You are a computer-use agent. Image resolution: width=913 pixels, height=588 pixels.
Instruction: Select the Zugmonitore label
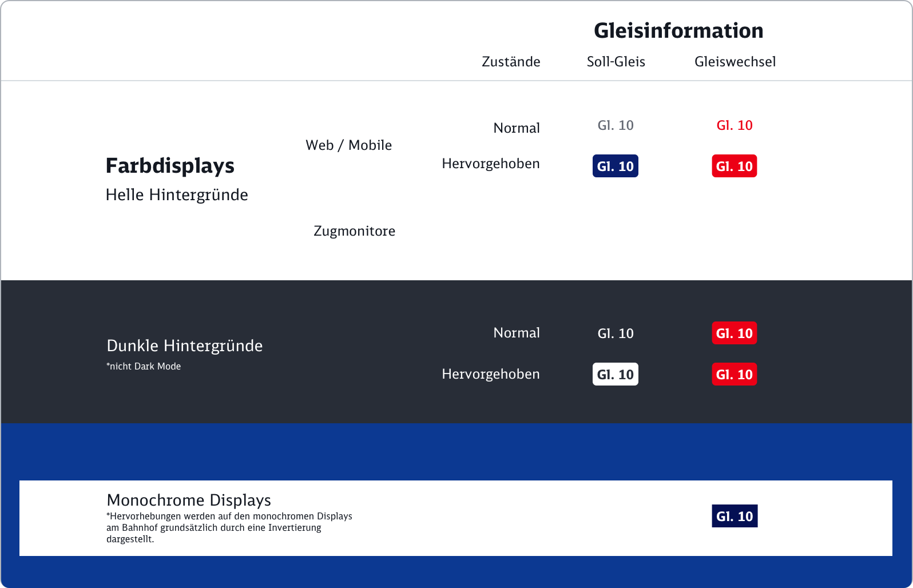click(354, 231)
